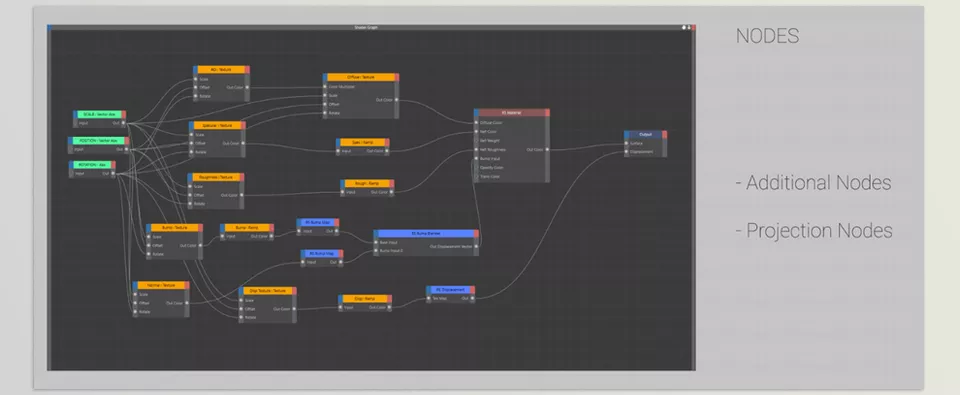960x395 pixels.
Task: Click the blue corner of RS Material header
Action: coord(476,113)
